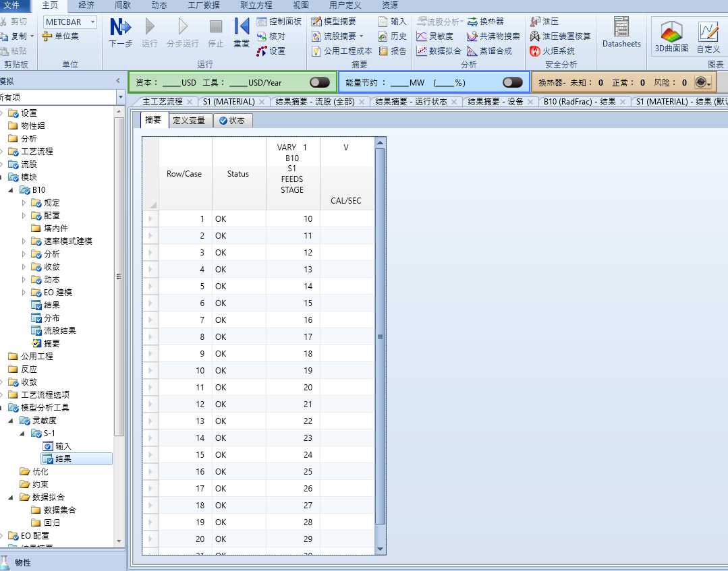The height and width of the screenshot is (571, 728).
Task: Open run 设置 in ribbon
Action: point(271,51)
